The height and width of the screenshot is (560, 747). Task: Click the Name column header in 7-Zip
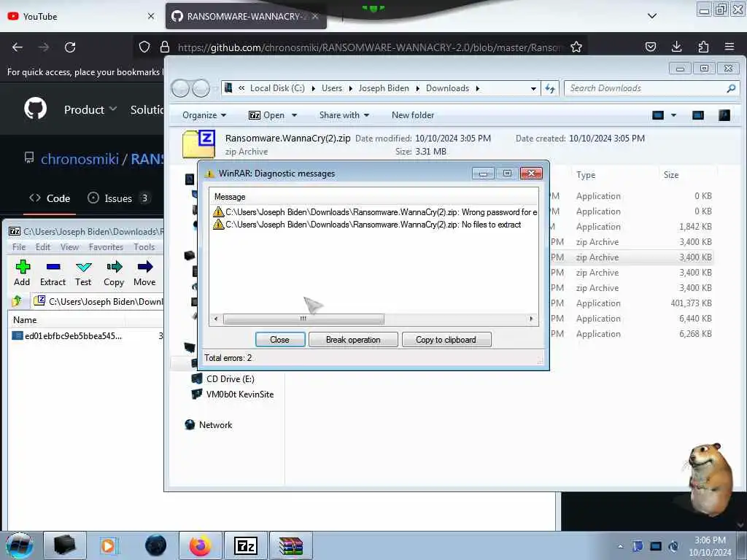pos(25,320)
